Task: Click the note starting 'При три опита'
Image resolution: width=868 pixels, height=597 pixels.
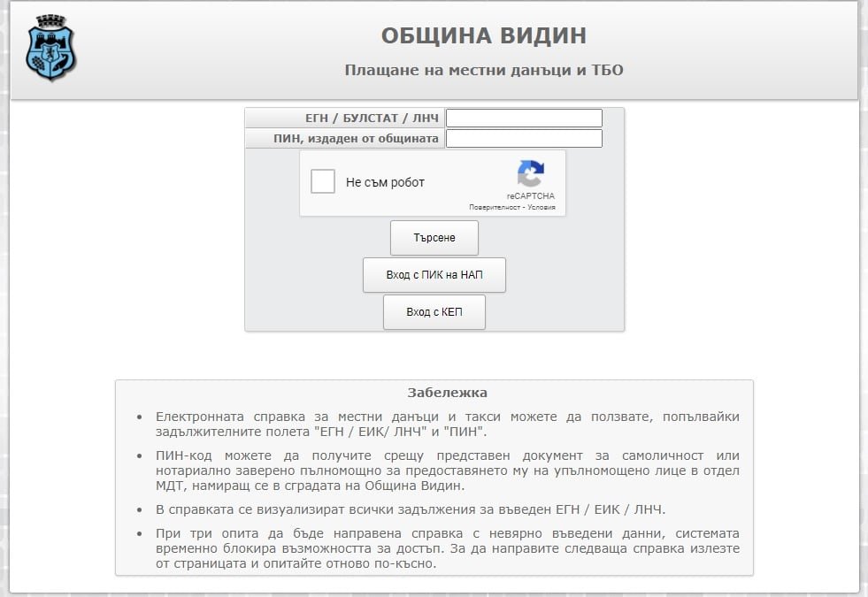Action: coord(447,548)
